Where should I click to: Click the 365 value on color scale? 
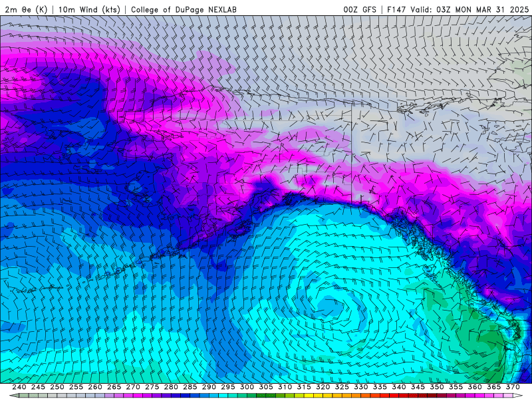(494, 387)
